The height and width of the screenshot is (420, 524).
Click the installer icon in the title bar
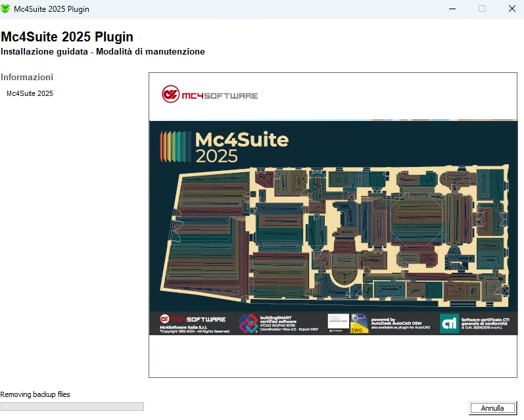(7, 9)
